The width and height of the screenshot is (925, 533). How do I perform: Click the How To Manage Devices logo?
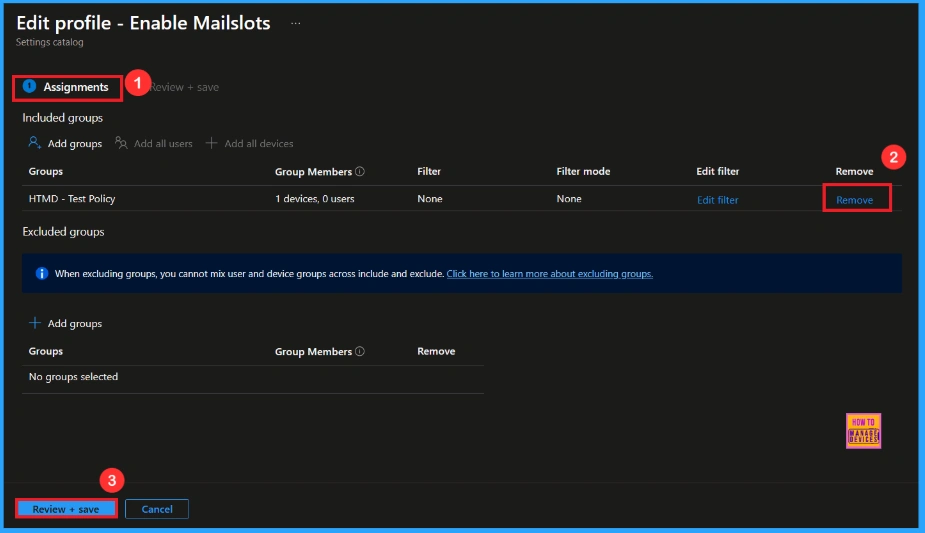[x=862, y=431]
